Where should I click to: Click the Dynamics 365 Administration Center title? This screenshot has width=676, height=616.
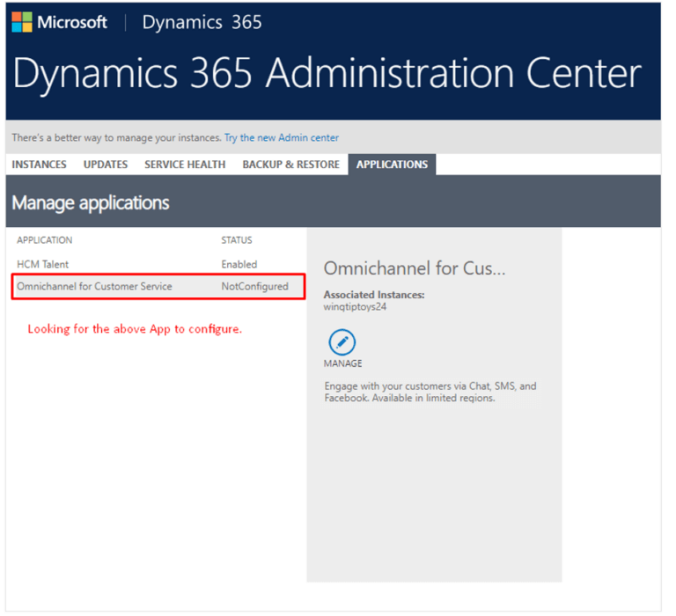(x=327, y=73)
